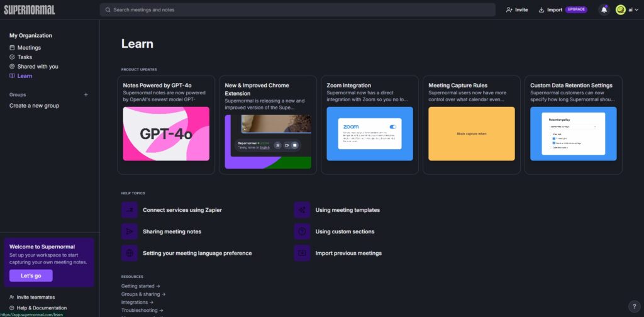Open Using custom sections topic
The image size is (644, 317).
click(x=345, y=231)
